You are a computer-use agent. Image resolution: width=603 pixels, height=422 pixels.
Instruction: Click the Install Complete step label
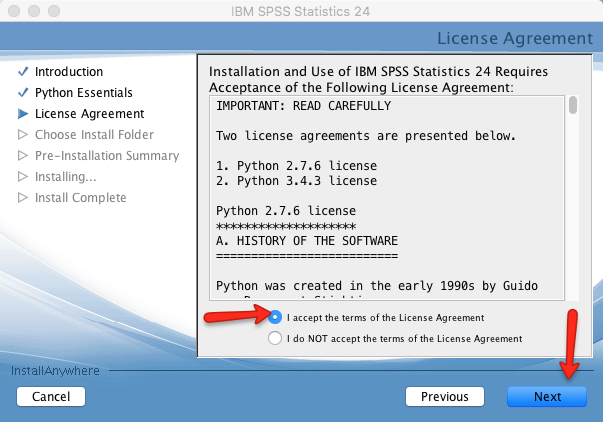click(x=80, y=198)
